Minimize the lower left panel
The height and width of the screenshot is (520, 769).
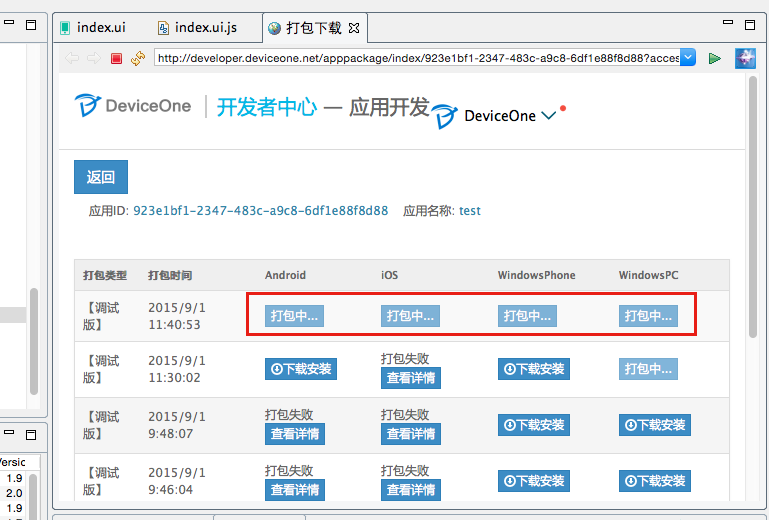[x=9, y=432]
